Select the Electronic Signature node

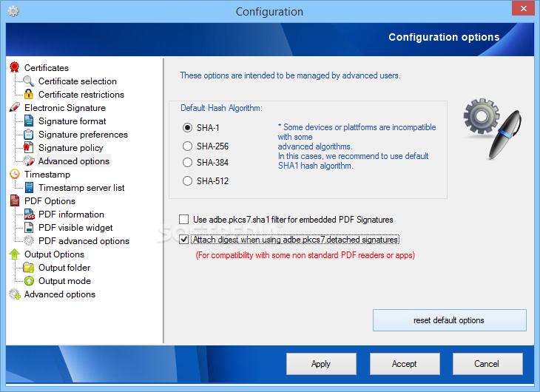tap(65, 108)
